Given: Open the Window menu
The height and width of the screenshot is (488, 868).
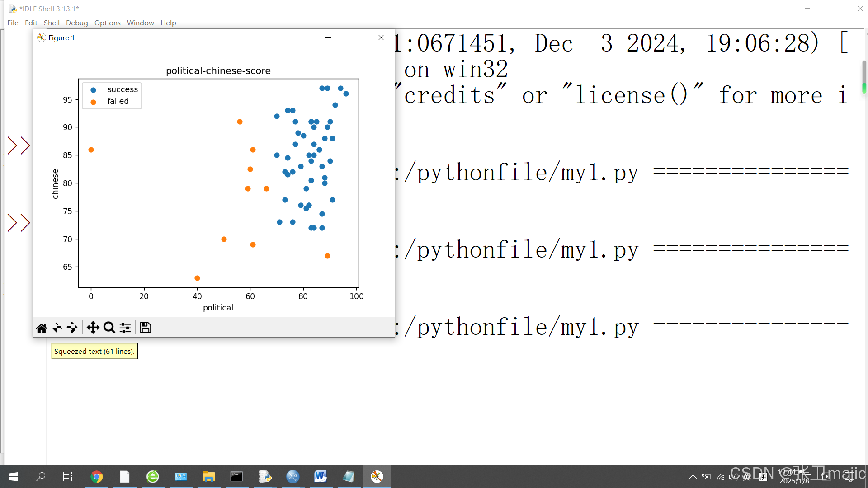Looking at the screenshot, I should (x=140, y=23).
